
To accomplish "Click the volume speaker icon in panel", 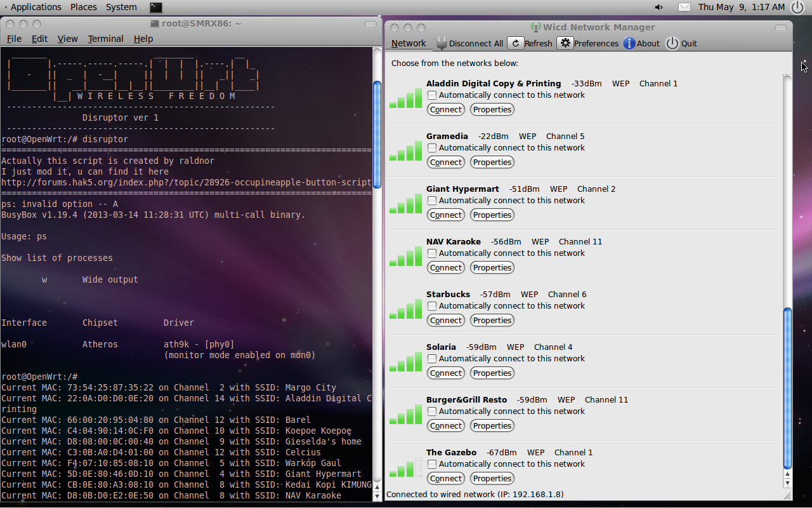I will coord(659,7).
